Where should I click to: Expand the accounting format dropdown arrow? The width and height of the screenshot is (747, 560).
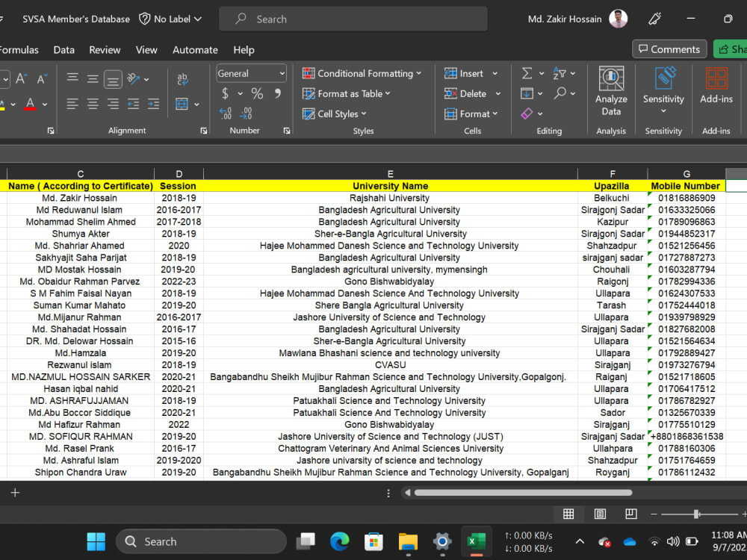240,94
